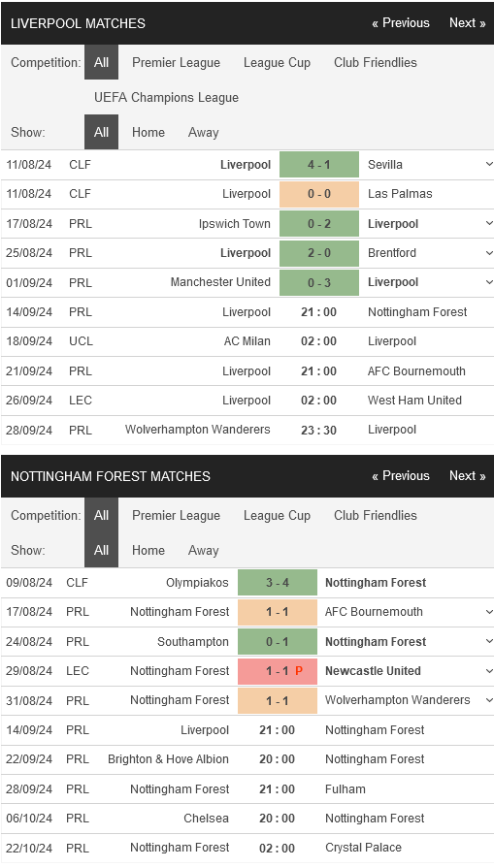The image size is (494, 868).
Task: Go to Previous Nottingham Forest matches
Action: 401,476
